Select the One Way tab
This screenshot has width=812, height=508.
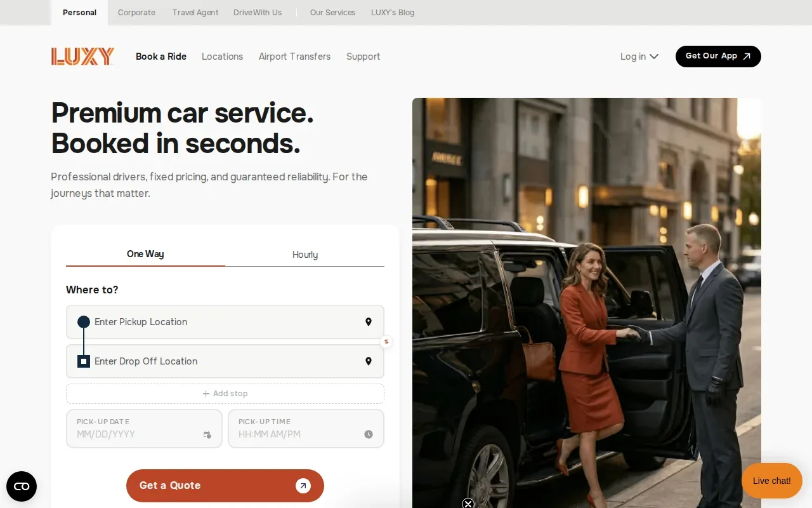tap(145, 254)
